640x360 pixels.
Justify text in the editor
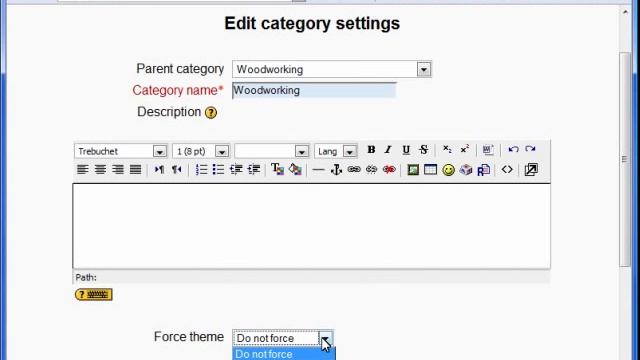136,169
